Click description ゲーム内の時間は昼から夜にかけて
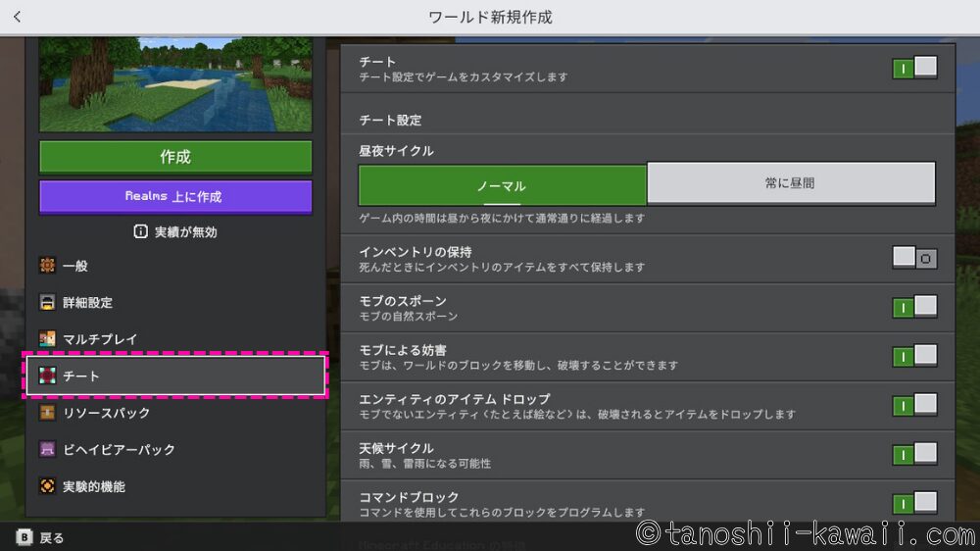The height and width of the screenshot is (551, 980). 502,219
